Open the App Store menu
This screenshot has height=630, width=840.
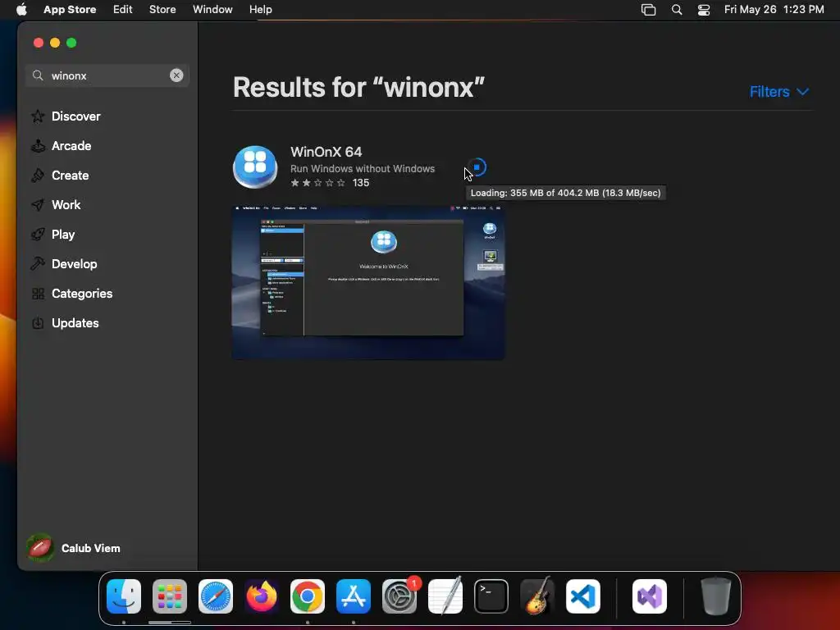70,9
